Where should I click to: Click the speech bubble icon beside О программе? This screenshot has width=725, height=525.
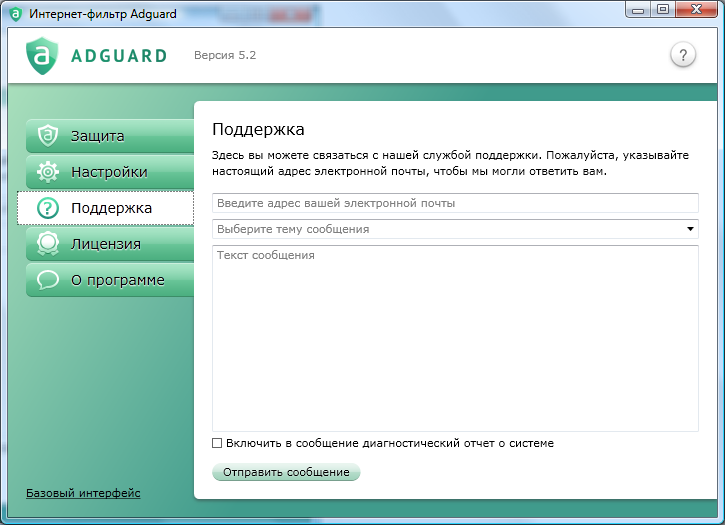coord(48,280)
